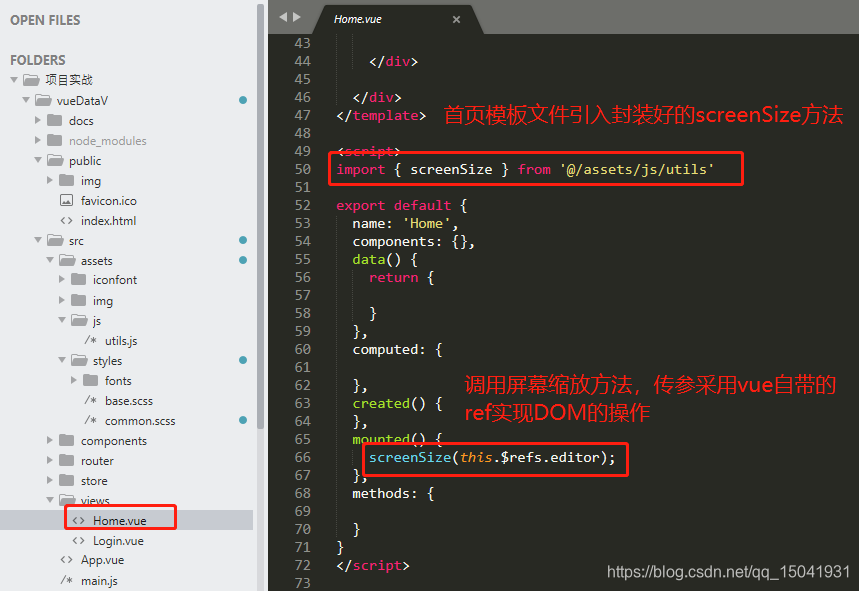This screenshot has height=591, width=859.
Task: Collapse the src folder
Action: click(x=38, y=240)
